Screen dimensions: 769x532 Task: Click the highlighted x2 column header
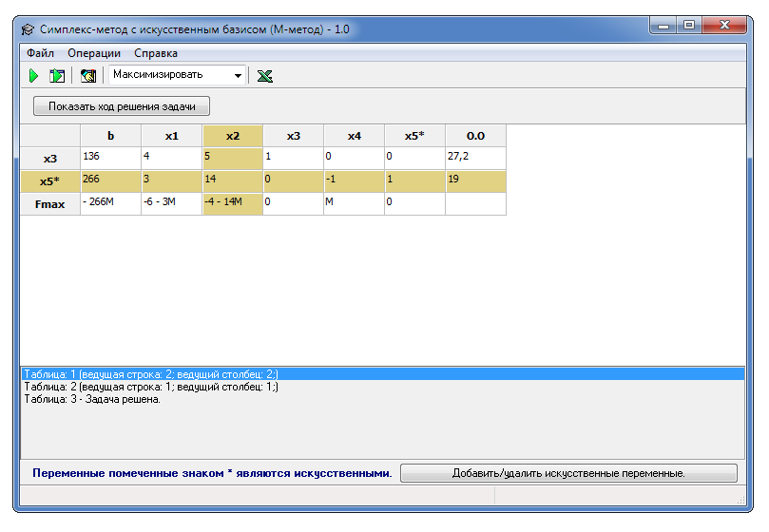(233, 136)
